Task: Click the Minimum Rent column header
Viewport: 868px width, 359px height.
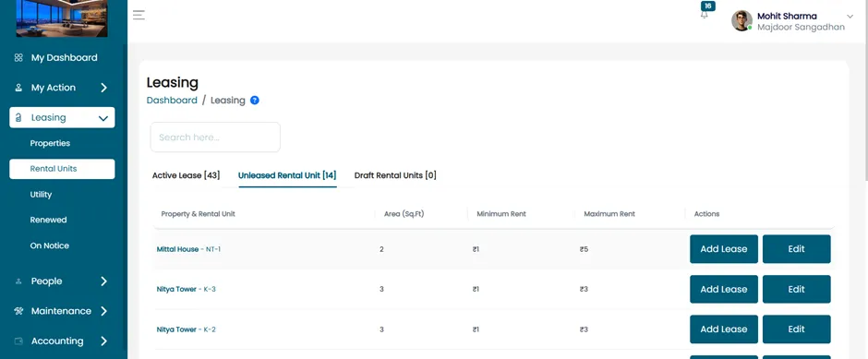Action: tap(501, 213)
